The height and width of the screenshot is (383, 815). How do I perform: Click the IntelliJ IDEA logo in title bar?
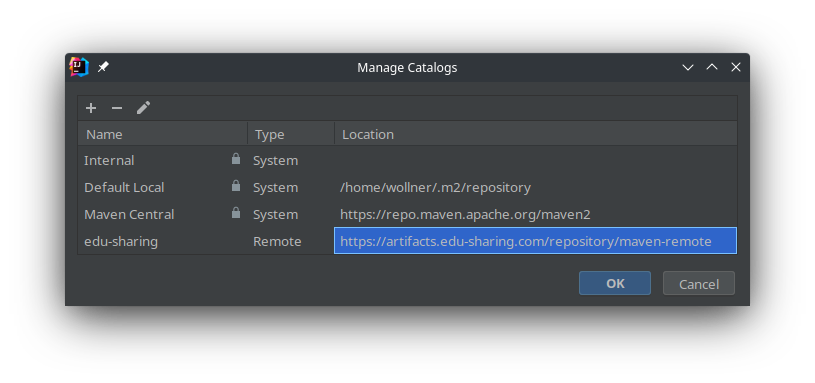coord(79,67)
